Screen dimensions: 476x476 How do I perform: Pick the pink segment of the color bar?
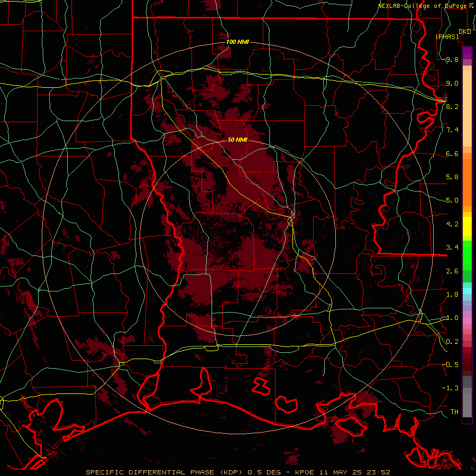click(x=467, y=321)
